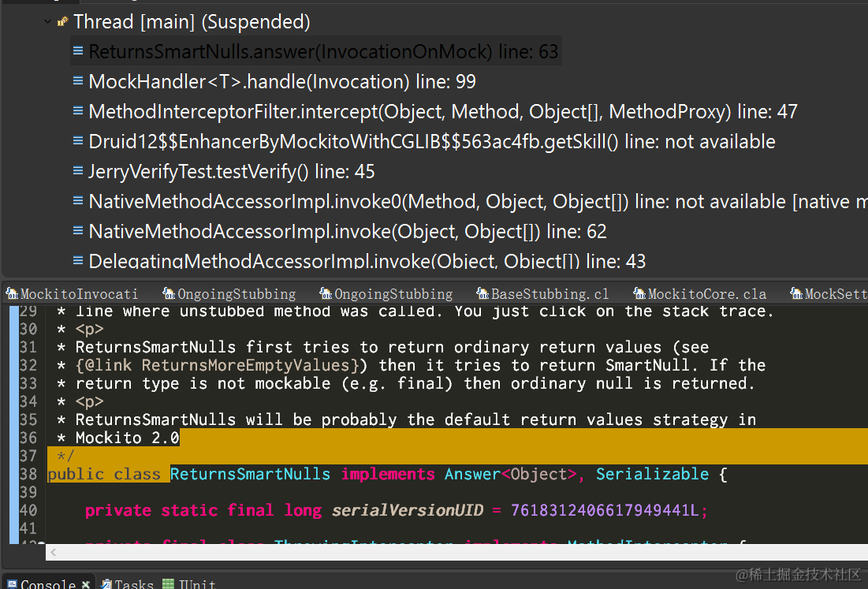Click horizontal scrollbar left arrow in editor

point(53,552)
